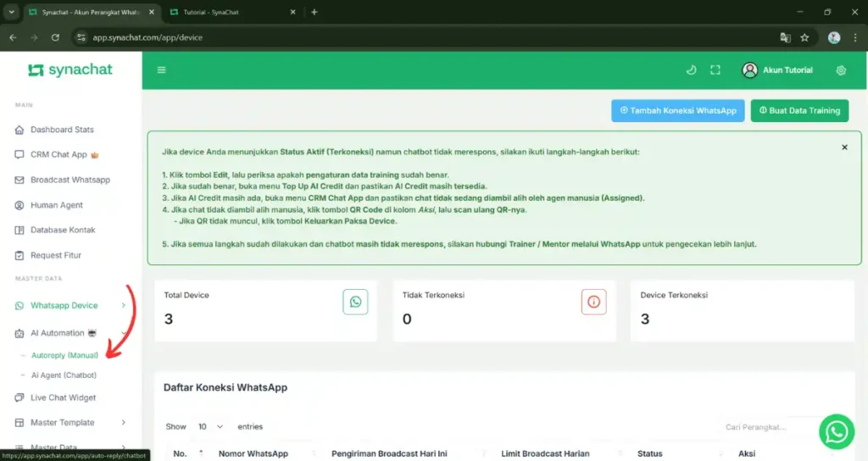Viewport: 868px width, 461px height.
Task: Expand Master Template chevron
Action: click(x=124, y=422)
